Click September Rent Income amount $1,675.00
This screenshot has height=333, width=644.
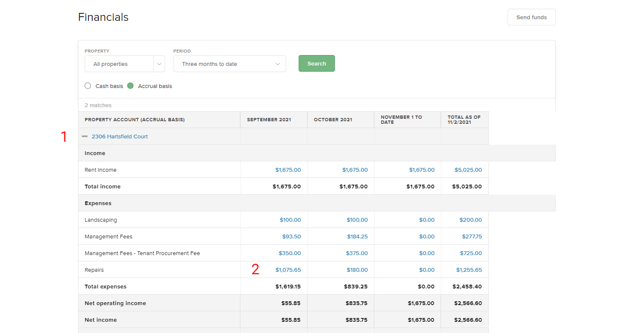click(289, 170)
